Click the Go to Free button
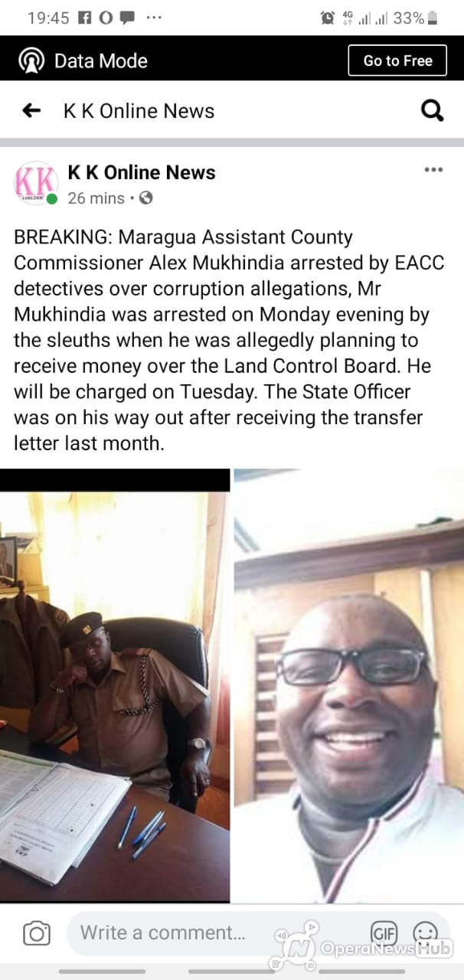The image size is (464, 980). (x=397, y=60)
